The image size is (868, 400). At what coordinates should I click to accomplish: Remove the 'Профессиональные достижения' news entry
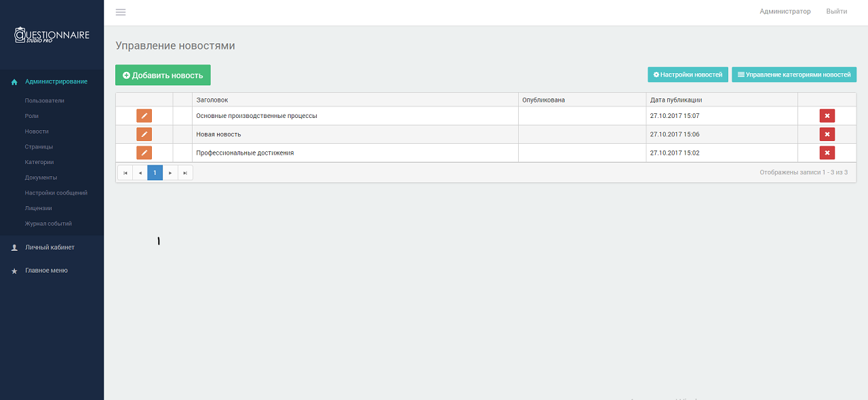tap(827, 153)
